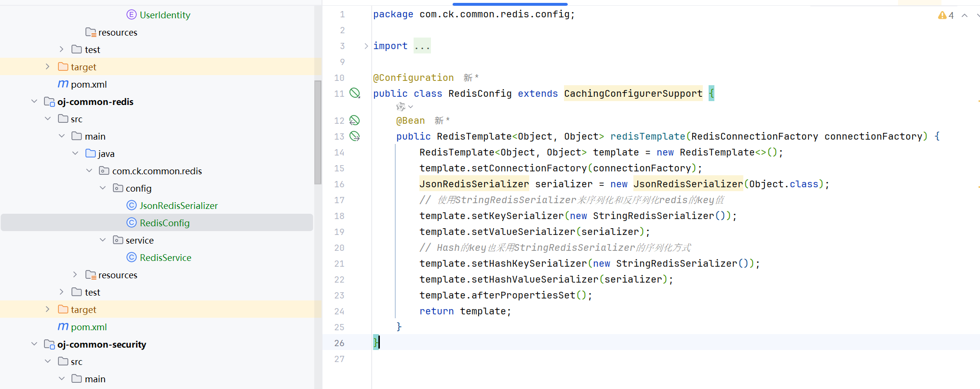980x389 pixels.
Task: Click the @Configuration annotation
Action: pyautogui.click(x=413, y=78)
